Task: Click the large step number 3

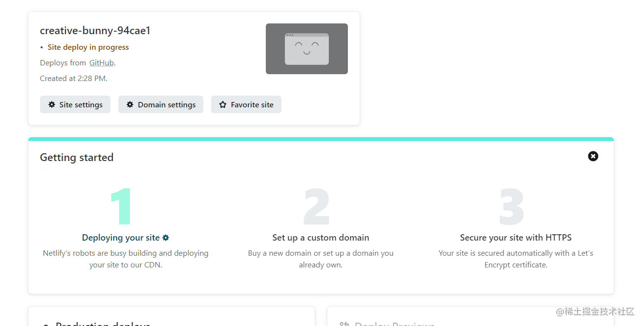Action: [x=512, y=207]
